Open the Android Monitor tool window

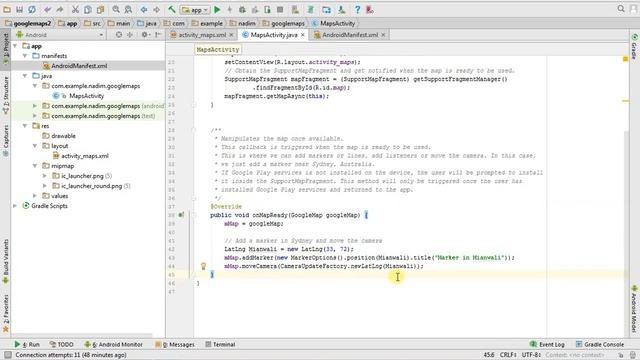113,344
